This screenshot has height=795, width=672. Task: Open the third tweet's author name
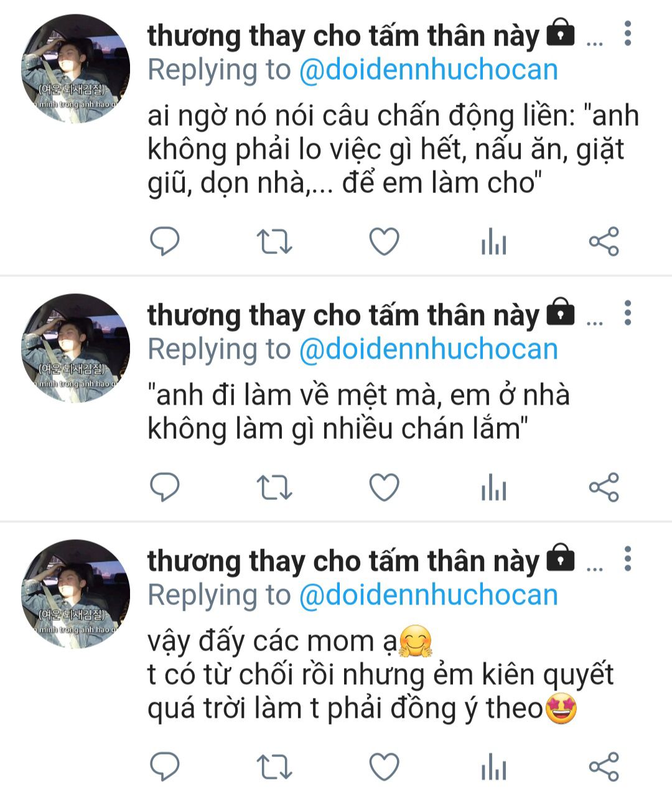pyautogui.click(x=343, y=561)
